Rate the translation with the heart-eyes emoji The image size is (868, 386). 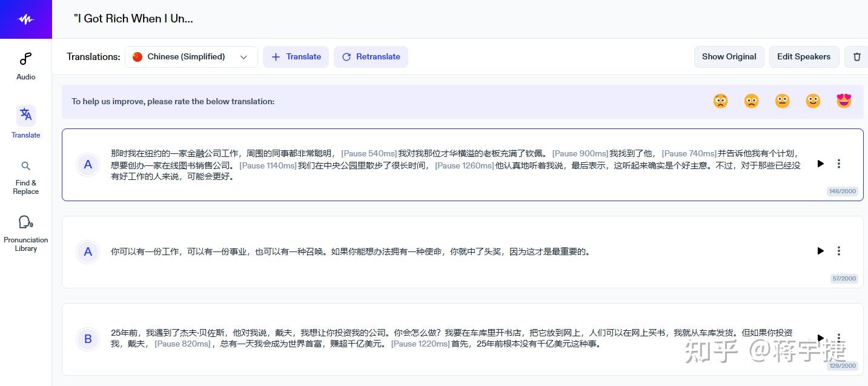[x=843, y=101]
